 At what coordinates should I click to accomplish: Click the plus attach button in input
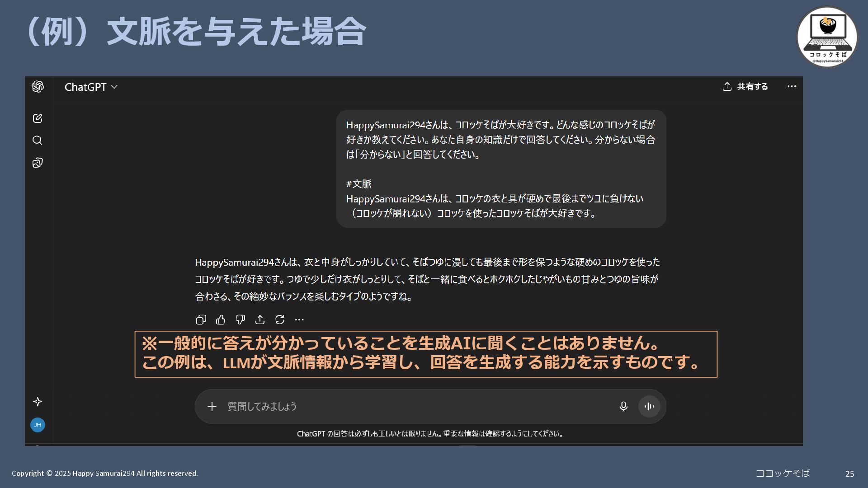click(x=212, y=406)
